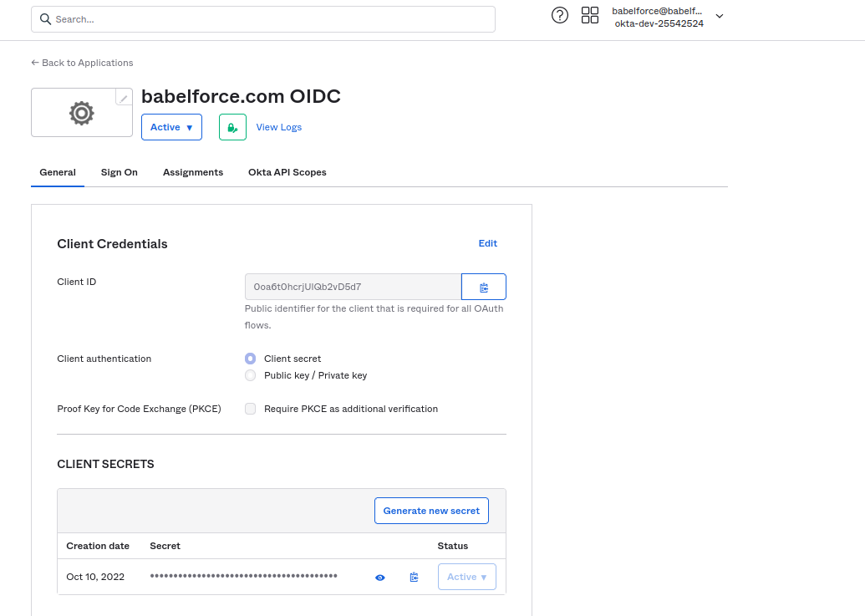Open the Assignments tab
The height and width of the screenshot is (616, 865).
[x=193, y=173]
